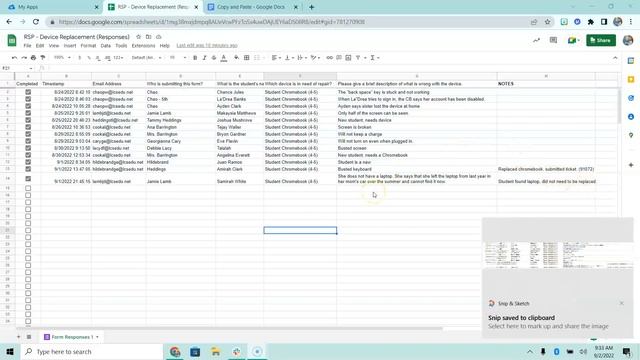Screen dimensions: 640x360
Task: Move document using the folder icon
Action: click(149, 37)
